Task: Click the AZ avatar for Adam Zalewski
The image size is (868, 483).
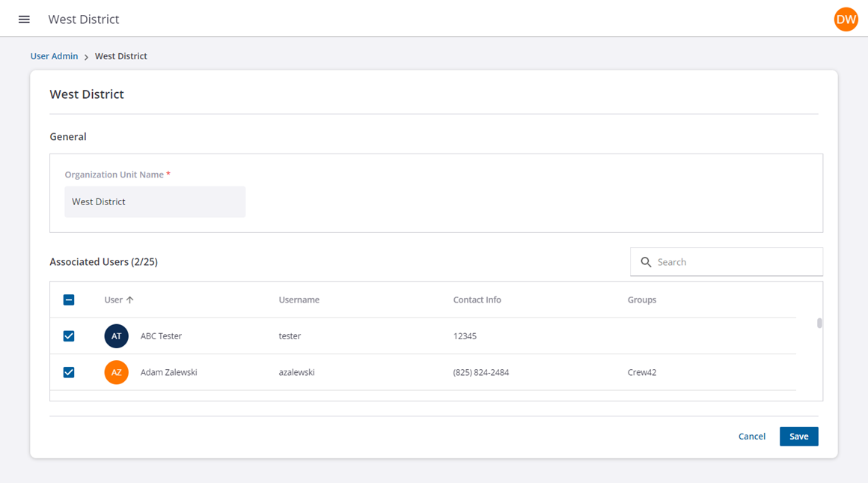Action: tap(116, 372)
